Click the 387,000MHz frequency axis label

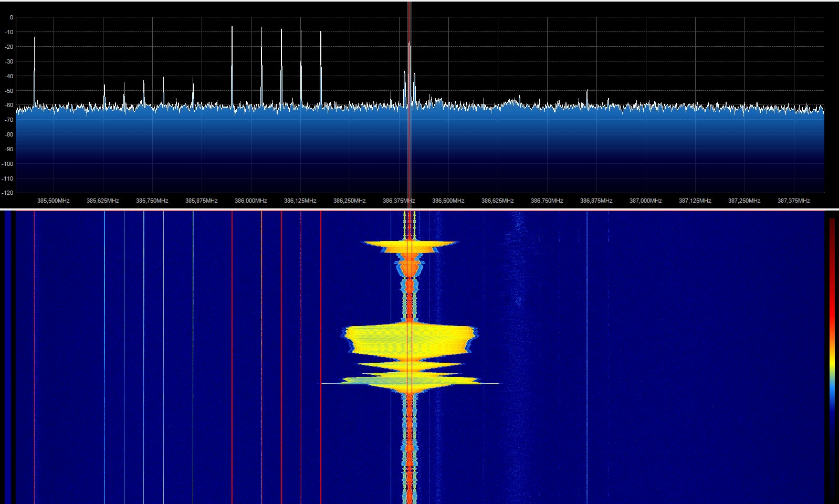[645, 201]
